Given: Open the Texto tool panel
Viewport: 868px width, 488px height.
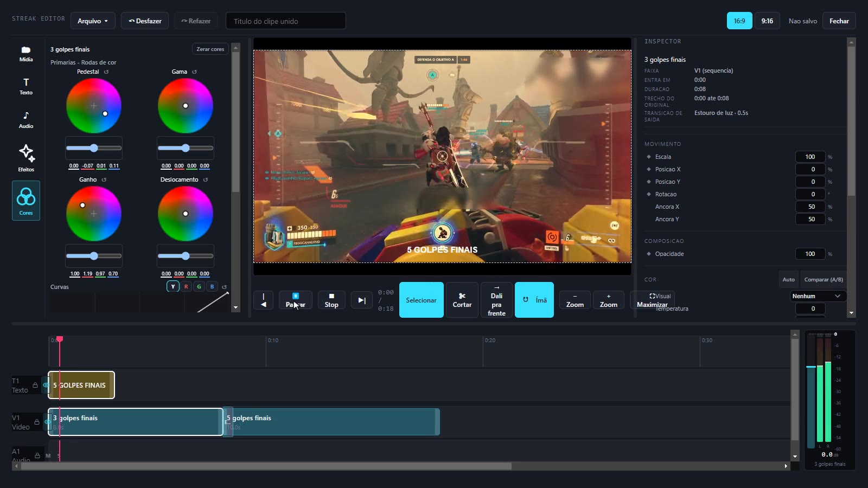Looking at the screenshot, I should [x=26, y=87].
